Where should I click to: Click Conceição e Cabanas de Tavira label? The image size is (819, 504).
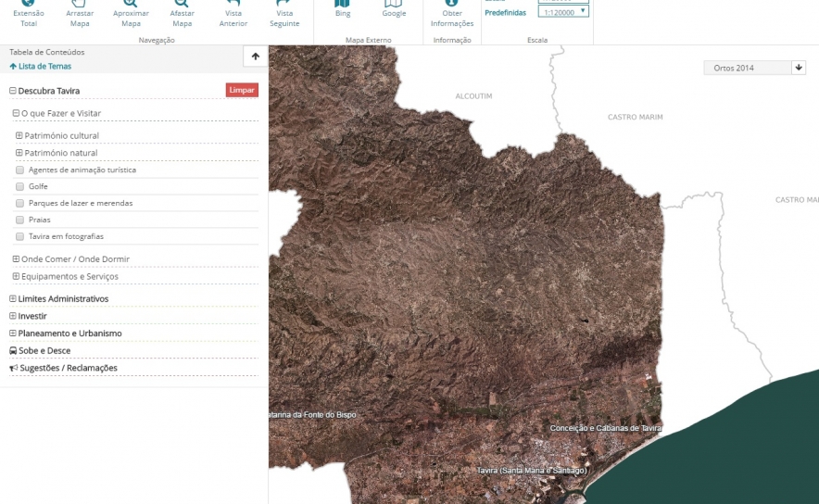pyautogui.click(x=605, y=428)
